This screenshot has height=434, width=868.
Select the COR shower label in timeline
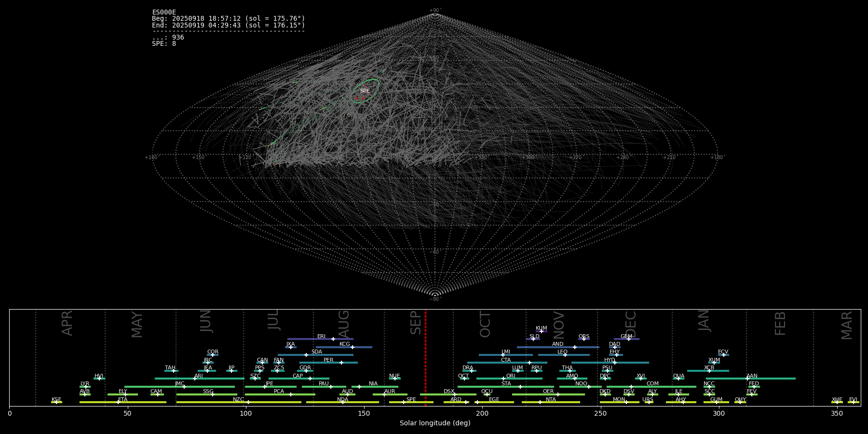pos(213,352)
